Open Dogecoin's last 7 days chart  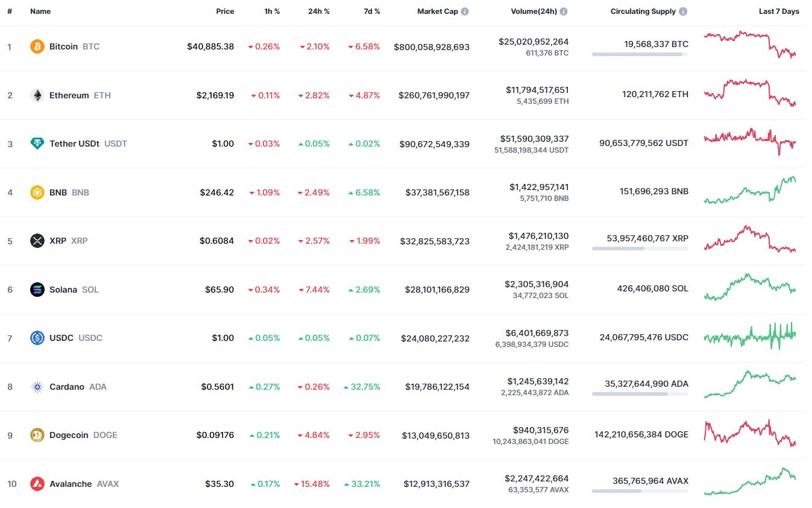(750, 433)
